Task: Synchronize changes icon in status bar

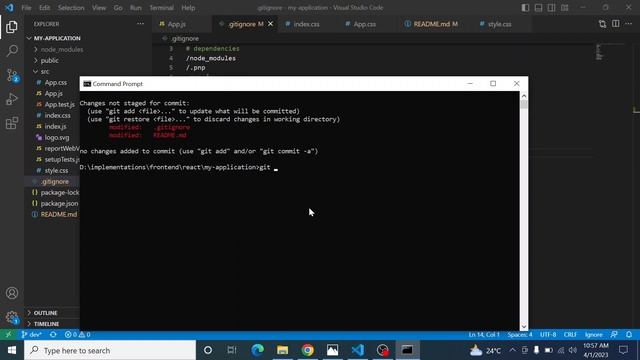Action: 53,335
